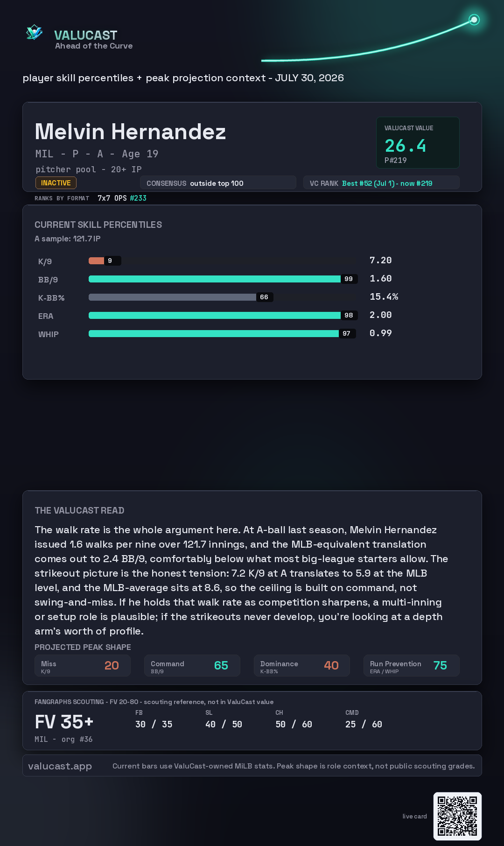
Task: Click the BB/9 percentile bar marked 99
Action: coord(223,279)
